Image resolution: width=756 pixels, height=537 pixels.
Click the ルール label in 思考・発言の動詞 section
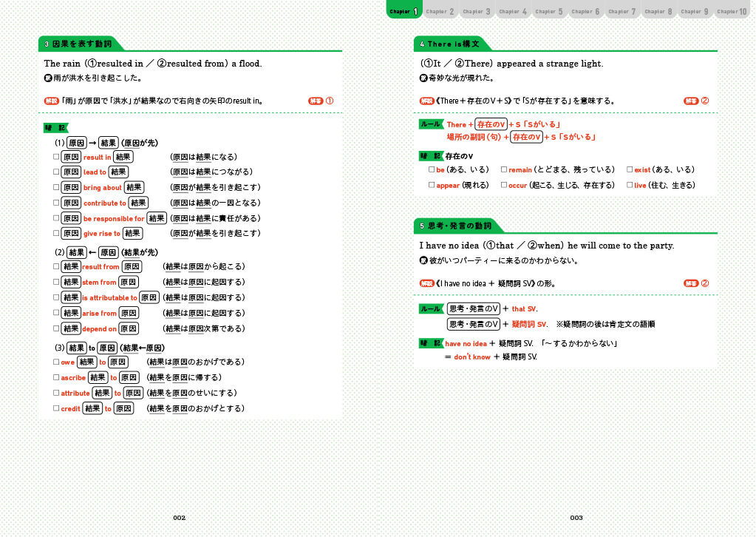tap(429, 308)
